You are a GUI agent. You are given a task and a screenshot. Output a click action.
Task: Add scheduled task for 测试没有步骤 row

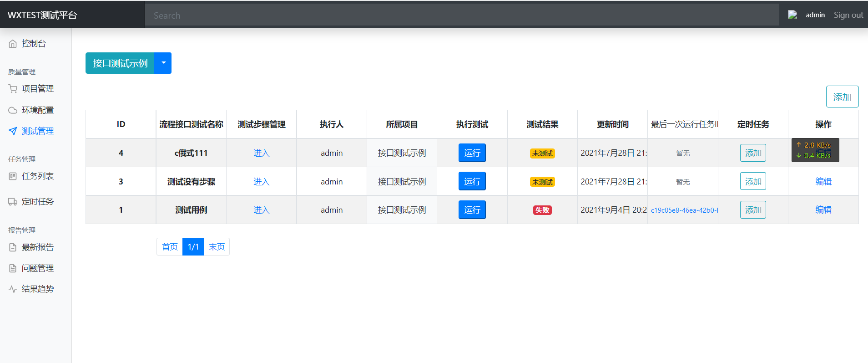click(753, 182)
